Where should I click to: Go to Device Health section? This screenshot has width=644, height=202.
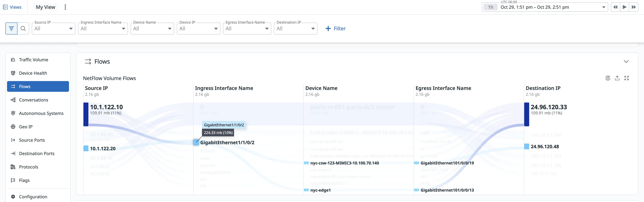[x=38, y=73]
